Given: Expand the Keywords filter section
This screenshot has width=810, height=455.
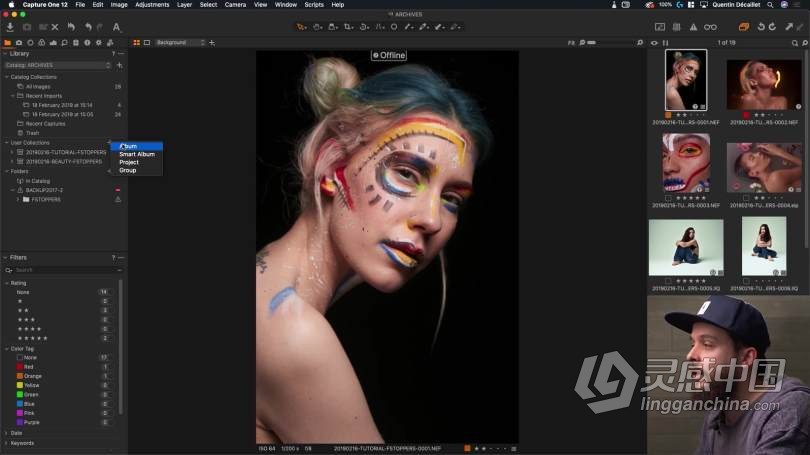Looking at the screenshot, I should 6,443.
